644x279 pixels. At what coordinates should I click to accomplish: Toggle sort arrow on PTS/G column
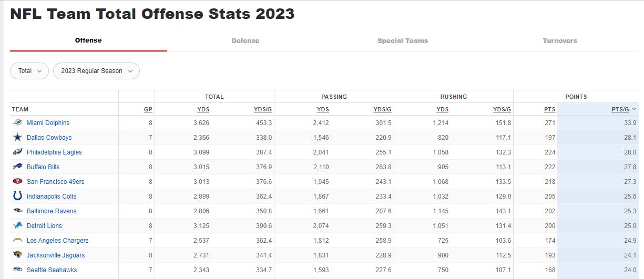pos(634,109)
